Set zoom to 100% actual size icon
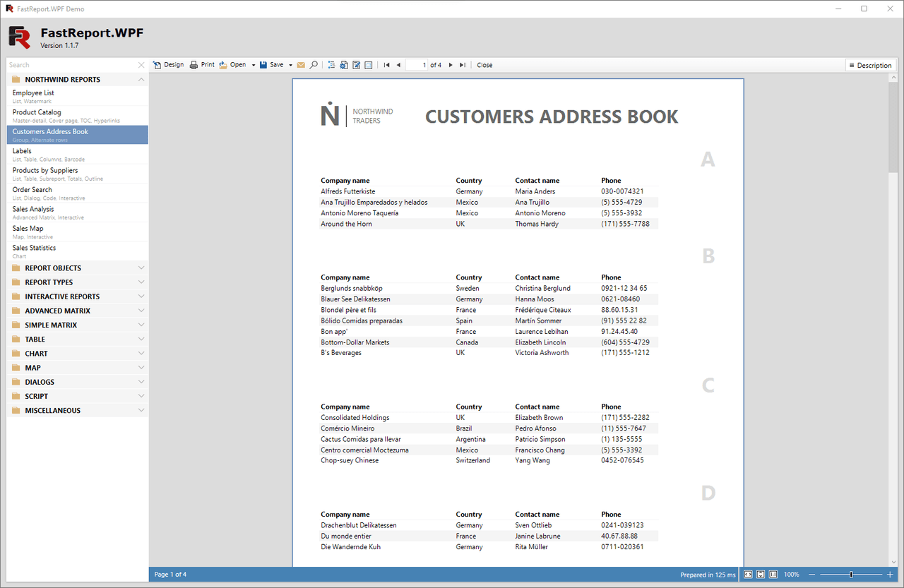The width and height of the screenshot is (904, 588). (x=773, y=575)
